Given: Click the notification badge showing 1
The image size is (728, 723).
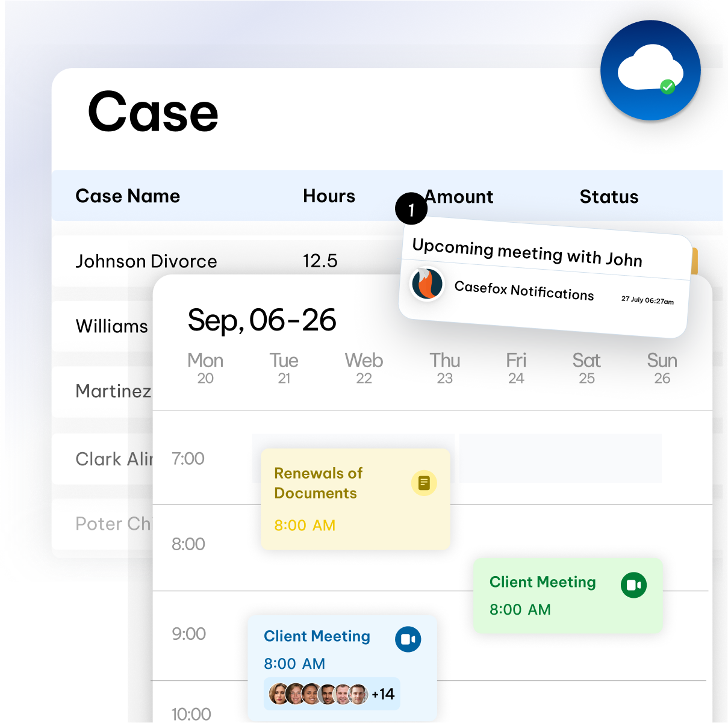Looking at the screenshot, I should (411, 208).
